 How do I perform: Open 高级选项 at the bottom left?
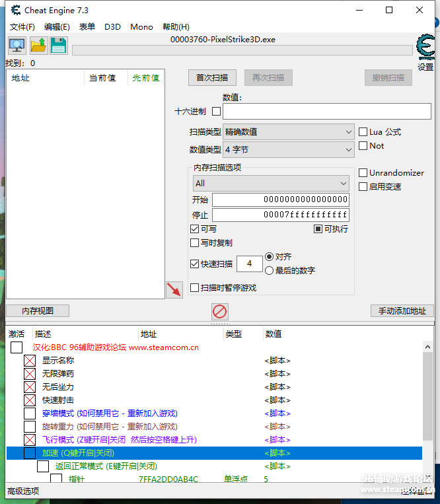23,491
